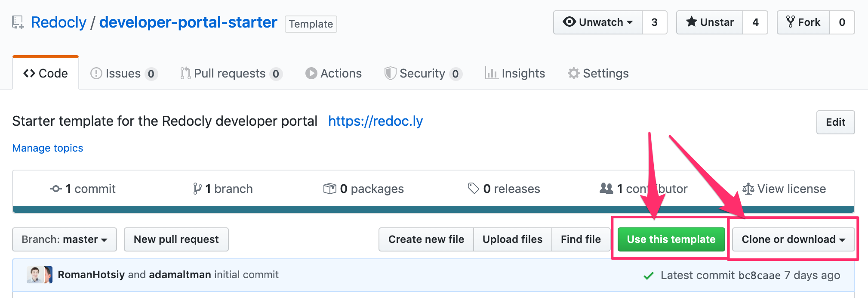Open the Clone or download dropdown

point(793,239)
